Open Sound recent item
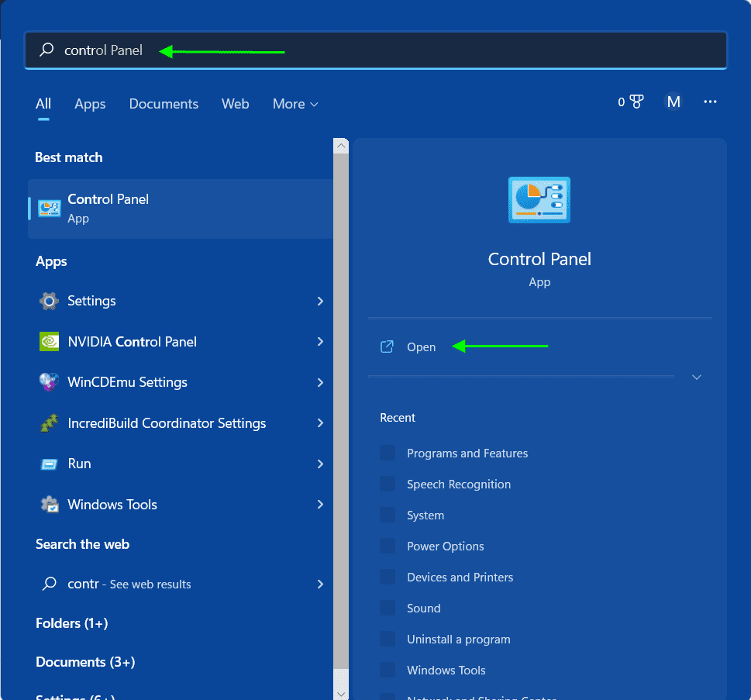Image resolution: width=751 pixels, height=700 pixels. [423, 608]
